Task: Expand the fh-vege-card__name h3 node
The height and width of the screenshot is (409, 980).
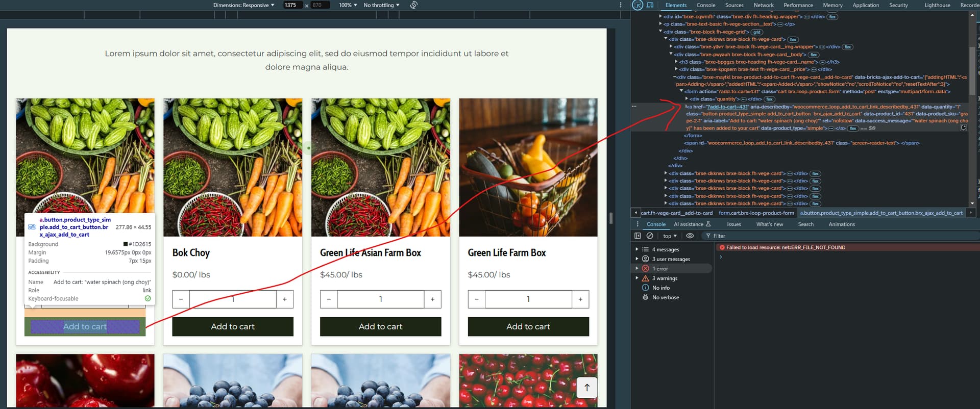Action: 676,62
